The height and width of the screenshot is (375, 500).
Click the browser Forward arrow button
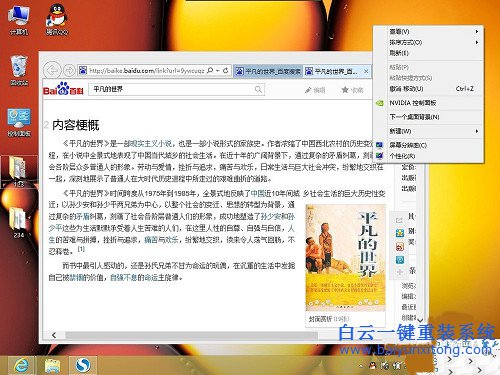pyautogui.click(x=69, y=70)
